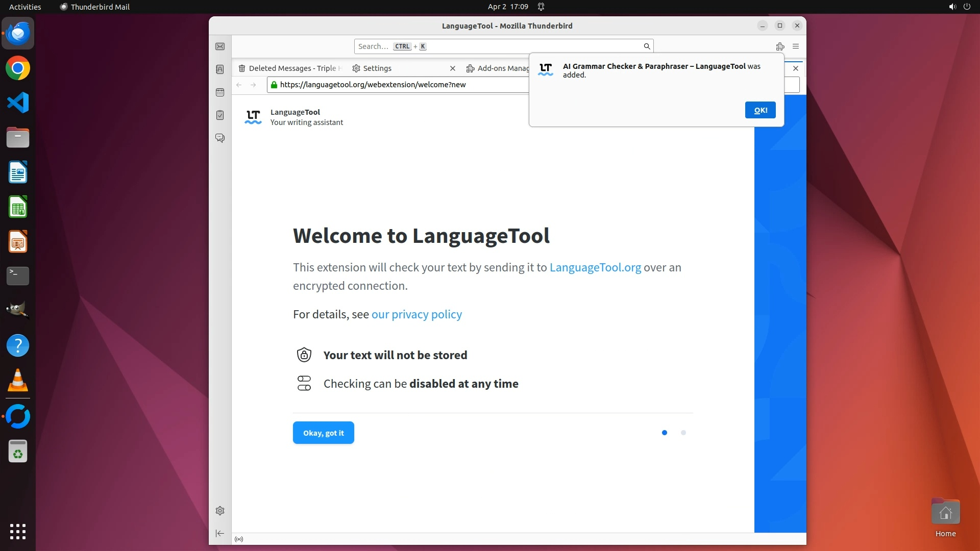Collapse the spaces toolbar

click(x=220, y=533)
